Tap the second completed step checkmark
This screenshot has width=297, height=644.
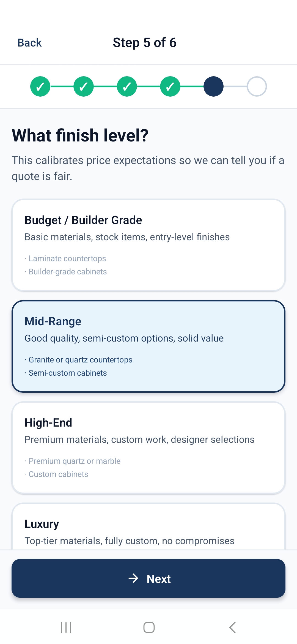tap(84, 86)
